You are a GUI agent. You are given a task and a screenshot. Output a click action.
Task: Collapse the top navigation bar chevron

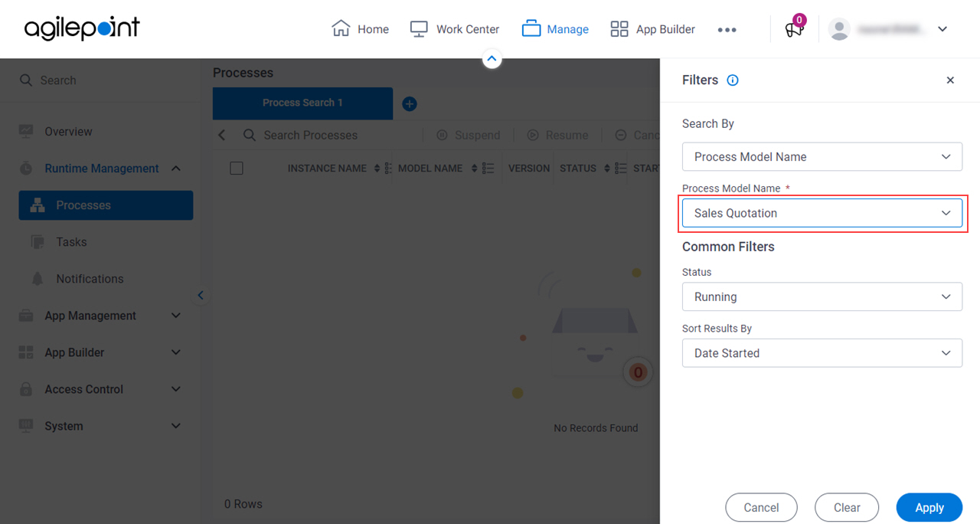point(492,58)
